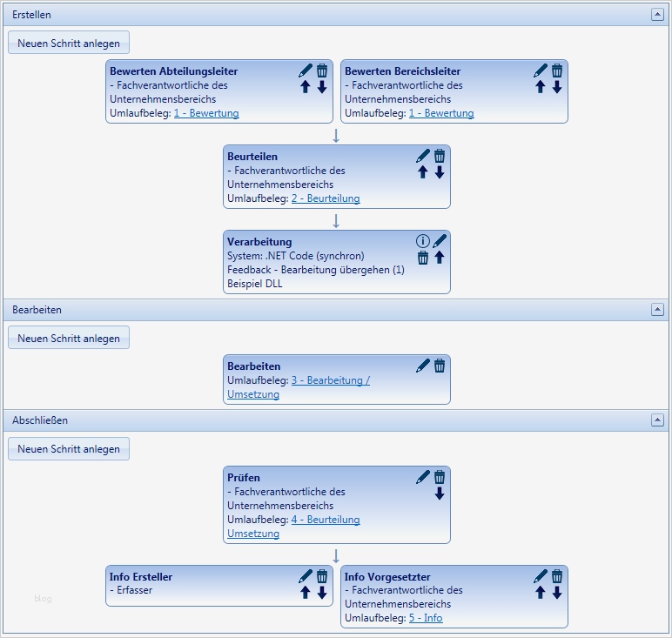Select the Erstellen section header label
This screenshot has width=672, height=638.
coord(31,15)
